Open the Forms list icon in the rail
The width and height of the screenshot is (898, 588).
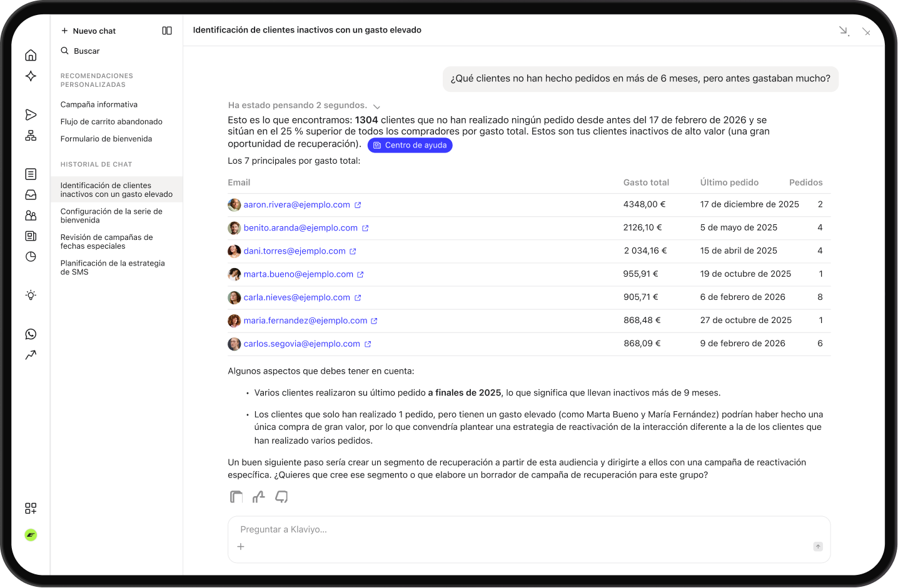coord(31,174)
